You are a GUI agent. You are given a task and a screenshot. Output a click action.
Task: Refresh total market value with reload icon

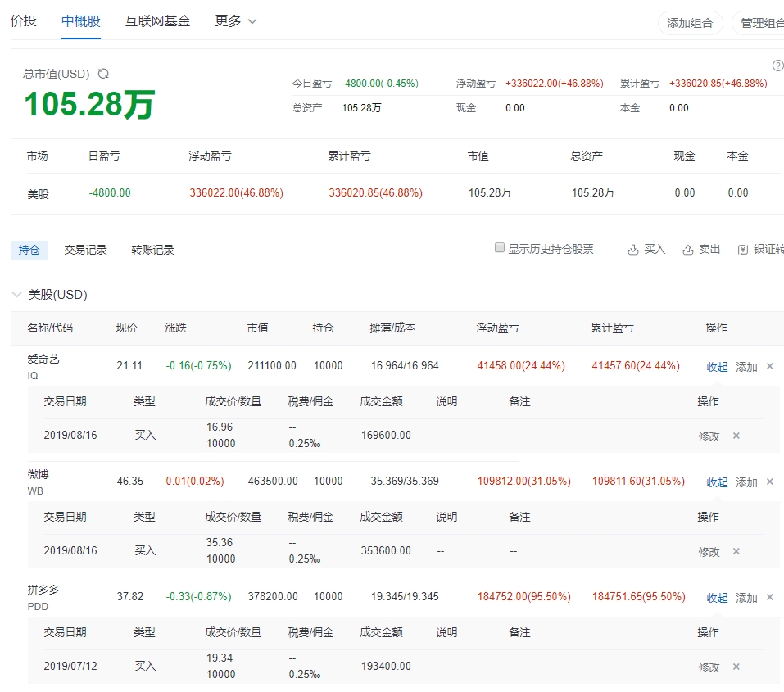(x=103, y=74)
